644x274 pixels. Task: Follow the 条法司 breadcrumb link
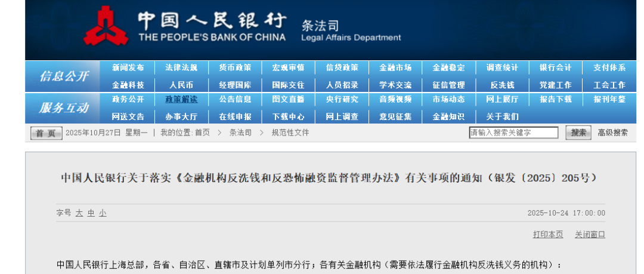tap(240, 133)
